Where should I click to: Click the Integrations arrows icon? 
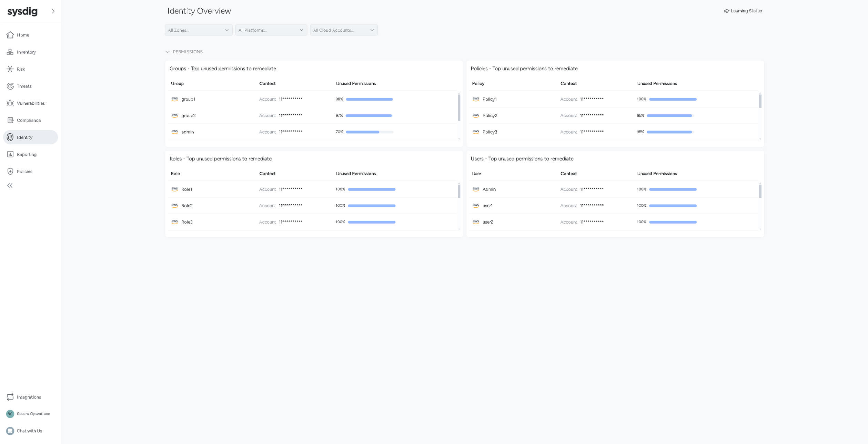10,397
